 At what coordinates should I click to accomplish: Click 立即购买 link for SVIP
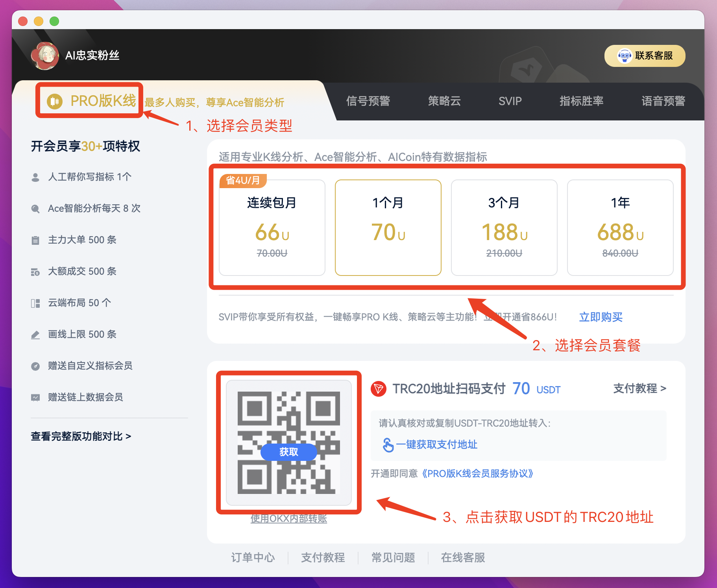point(601,317)
